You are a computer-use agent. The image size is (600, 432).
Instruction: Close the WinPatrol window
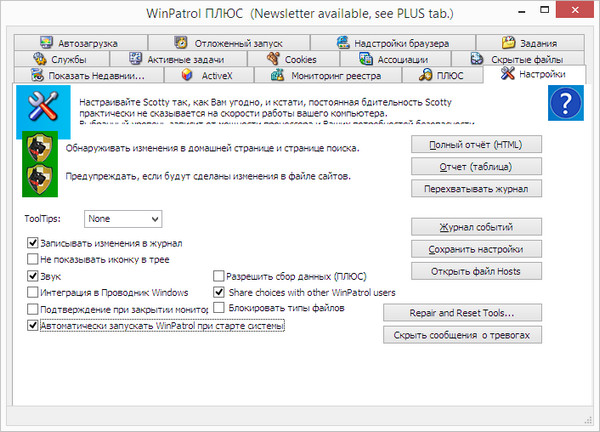point(575,10)
